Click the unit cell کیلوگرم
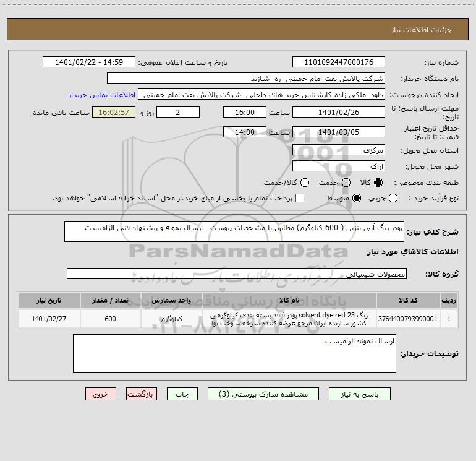 [x=171, y=319]
